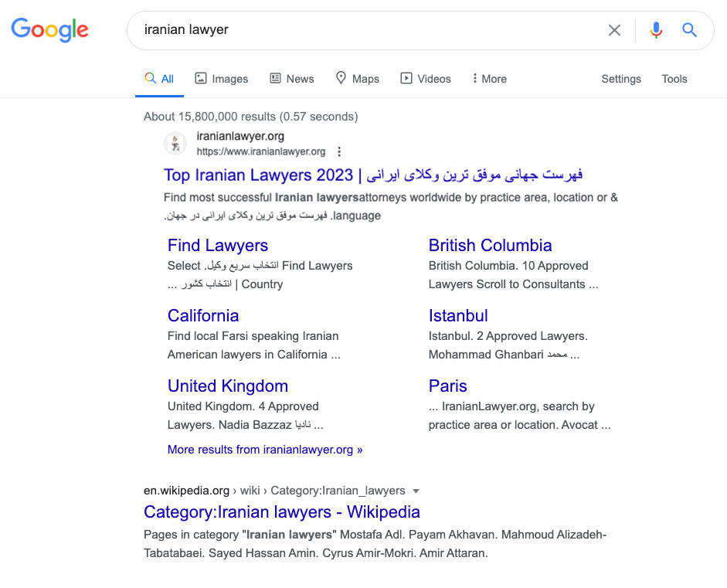Switch to the Maps tab

[358, 79]
